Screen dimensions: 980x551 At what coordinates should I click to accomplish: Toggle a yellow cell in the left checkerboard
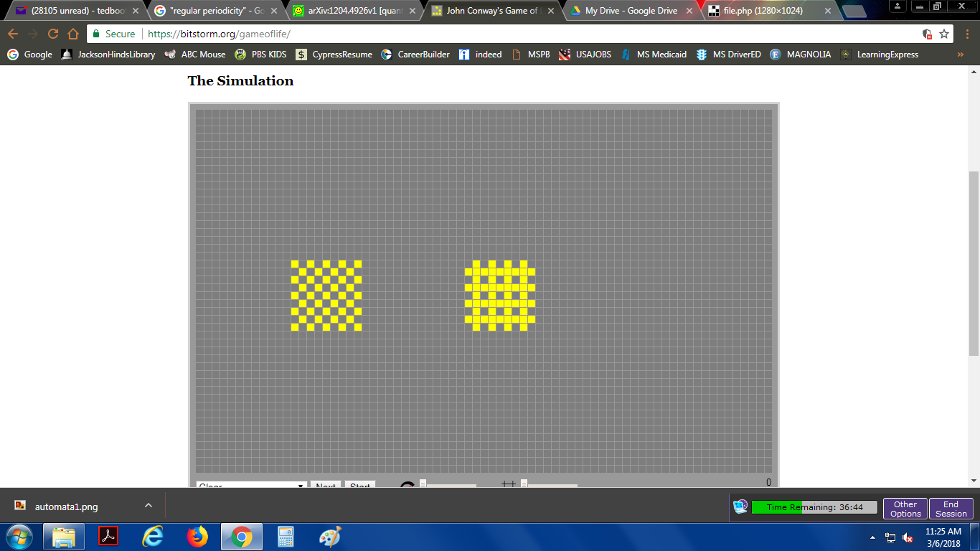295,264
